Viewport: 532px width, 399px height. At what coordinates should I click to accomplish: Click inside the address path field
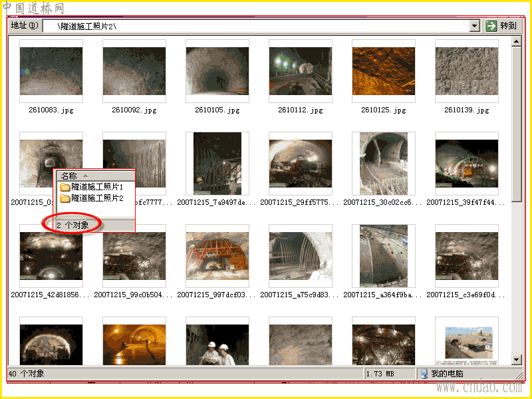pos(256,26)
